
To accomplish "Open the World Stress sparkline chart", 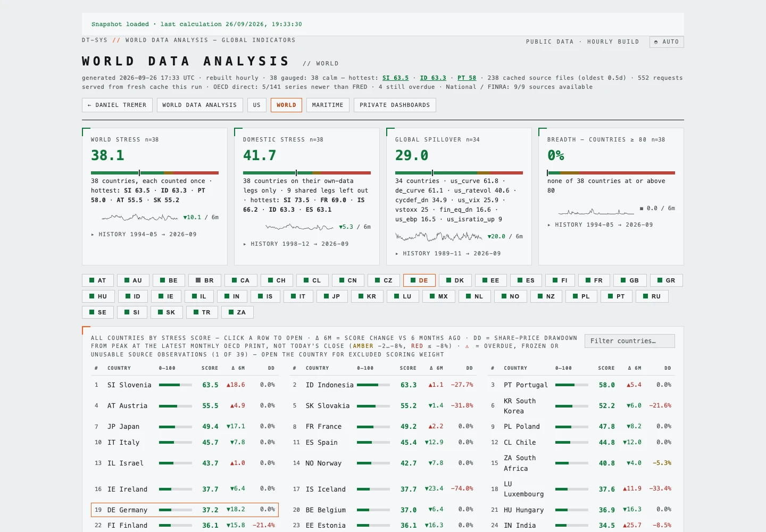I will (139, 217).
